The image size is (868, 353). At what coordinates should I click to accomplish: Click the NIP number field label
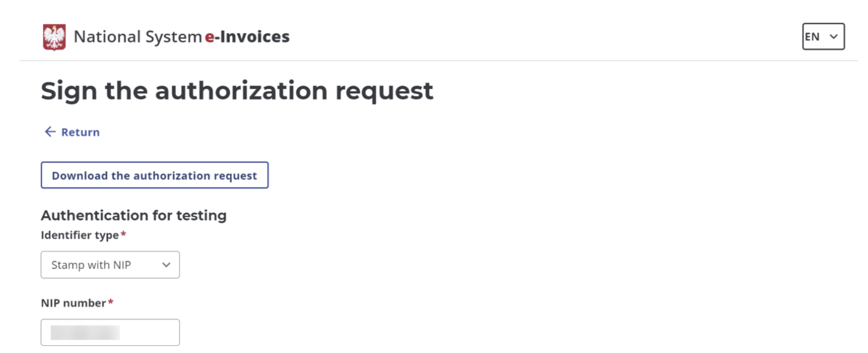(73, 303)
